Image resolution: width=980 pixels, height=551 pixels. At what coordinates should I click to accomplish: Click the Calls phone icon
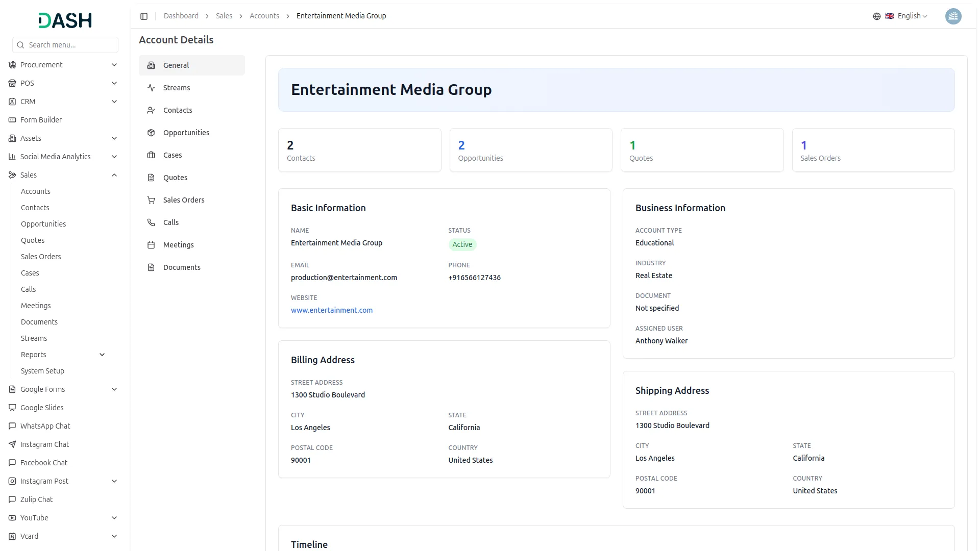click(151, 222)
